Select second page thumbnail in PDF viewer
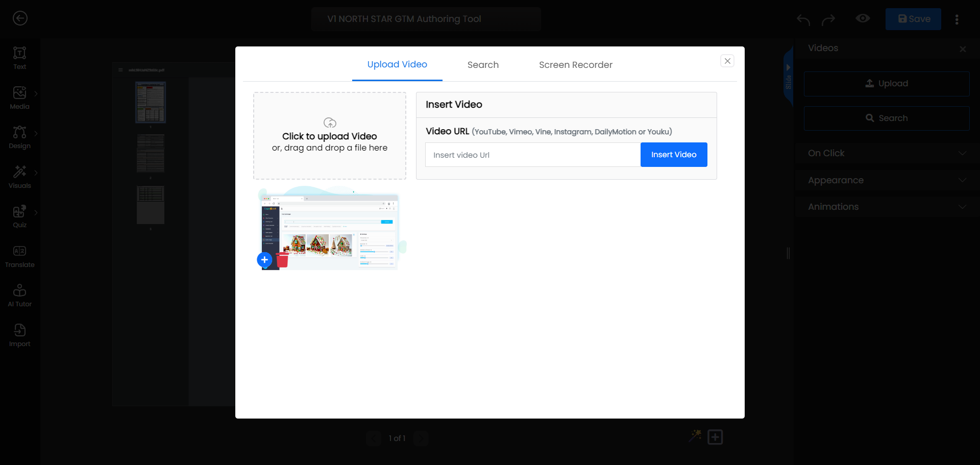 151,153
